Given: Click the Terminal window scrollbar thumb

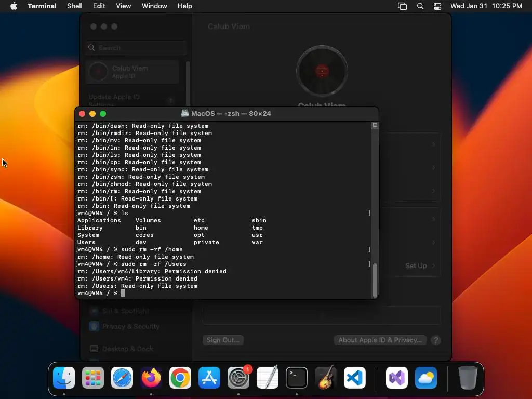Looking at the screenshot, I should (375, 281).
